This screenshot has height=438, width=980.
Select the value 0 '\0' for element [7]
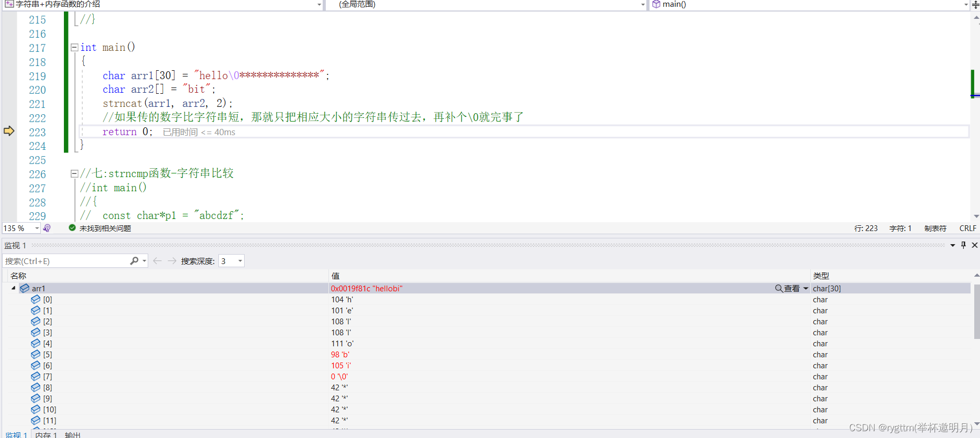(339, 377)
